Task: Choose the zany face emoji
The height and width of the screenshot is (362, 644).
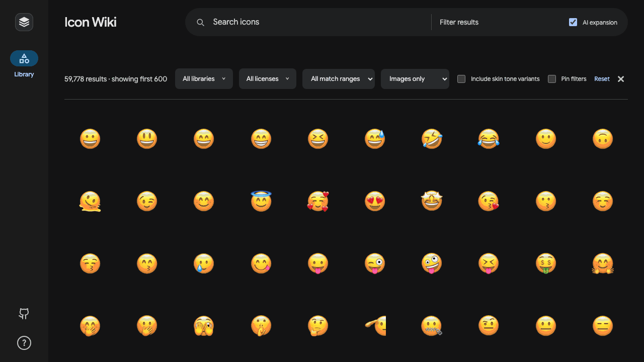Action: 432,263
